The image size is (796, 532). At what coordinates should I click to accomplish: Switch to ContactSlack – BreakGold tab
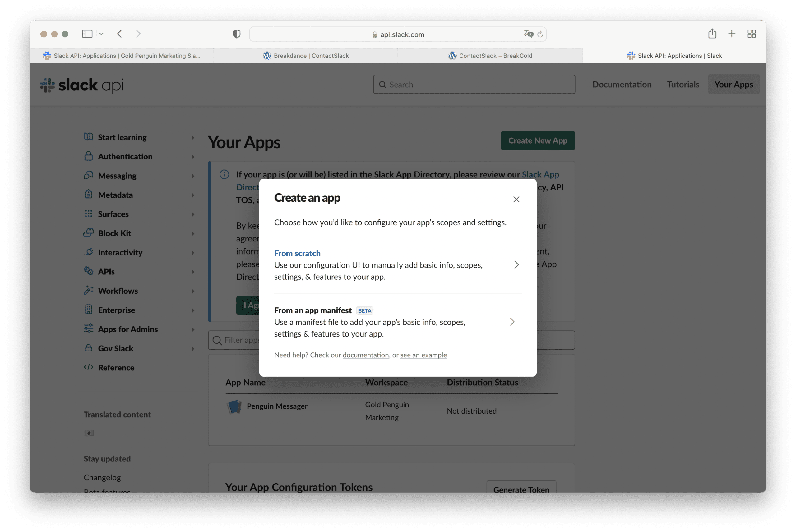[x=490, y=56]
